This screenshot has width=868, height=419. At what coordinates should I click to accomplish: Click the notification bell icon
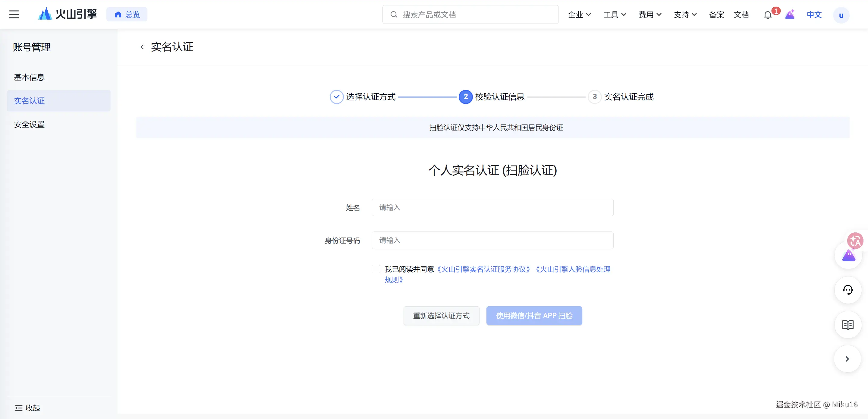click(768, 15)
